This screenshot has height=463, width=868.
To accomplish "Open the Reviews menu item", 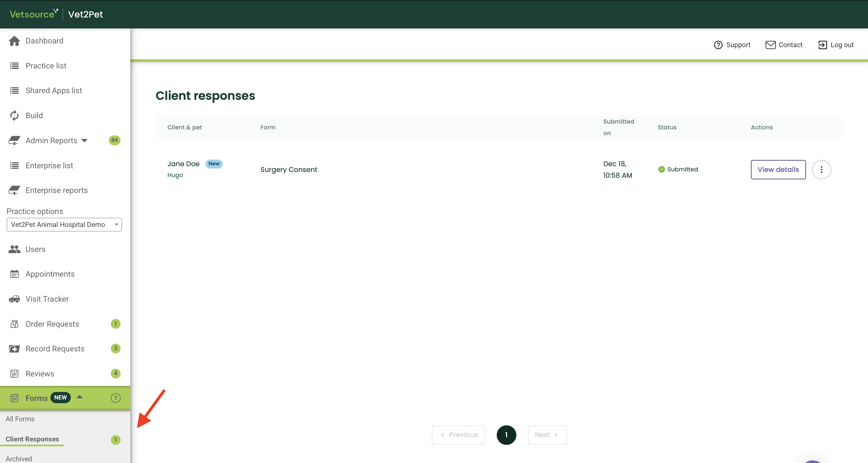I will coord(40,374).
